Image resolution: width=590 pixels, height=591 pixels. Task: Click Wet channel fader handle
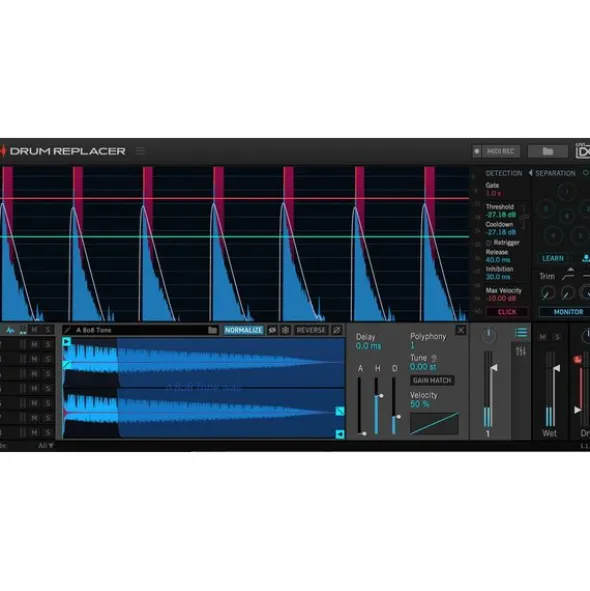pos(556,368)
